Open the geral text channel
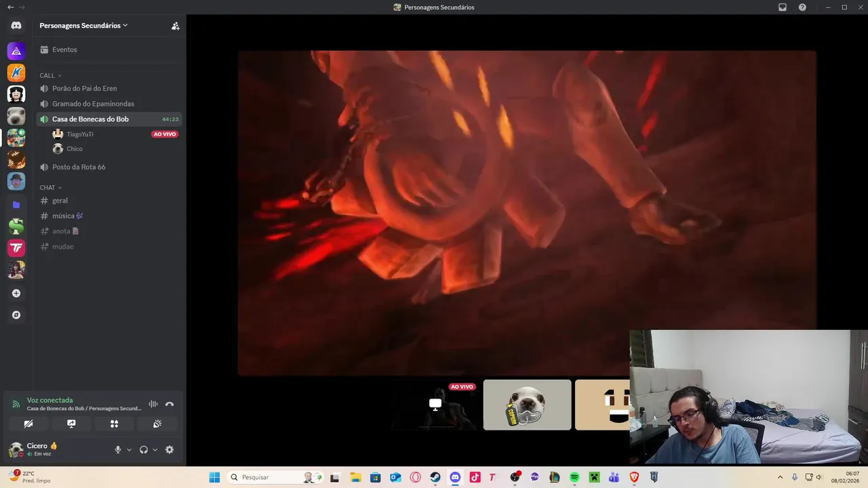 pos(108,201)
